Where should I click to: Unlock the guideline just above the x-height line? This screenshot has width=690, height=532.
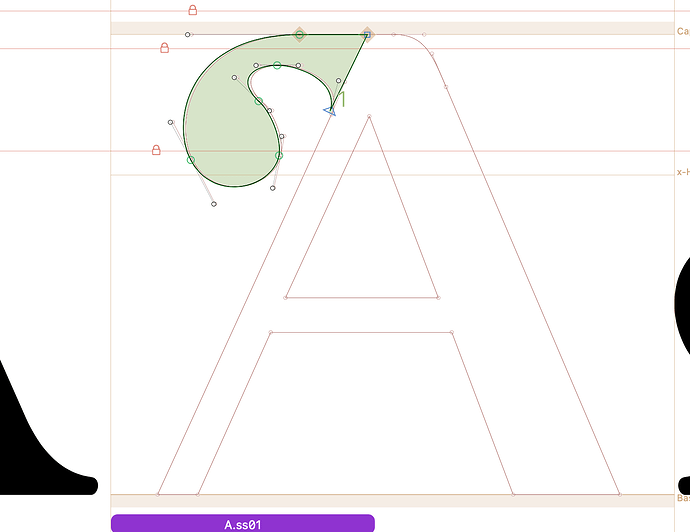[x=156, y=151]
